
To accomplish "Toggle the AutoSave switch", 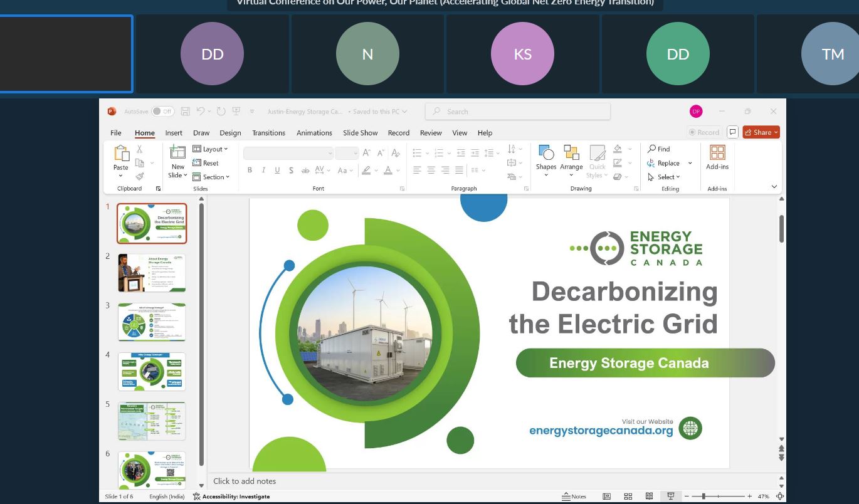I will 162,112.
